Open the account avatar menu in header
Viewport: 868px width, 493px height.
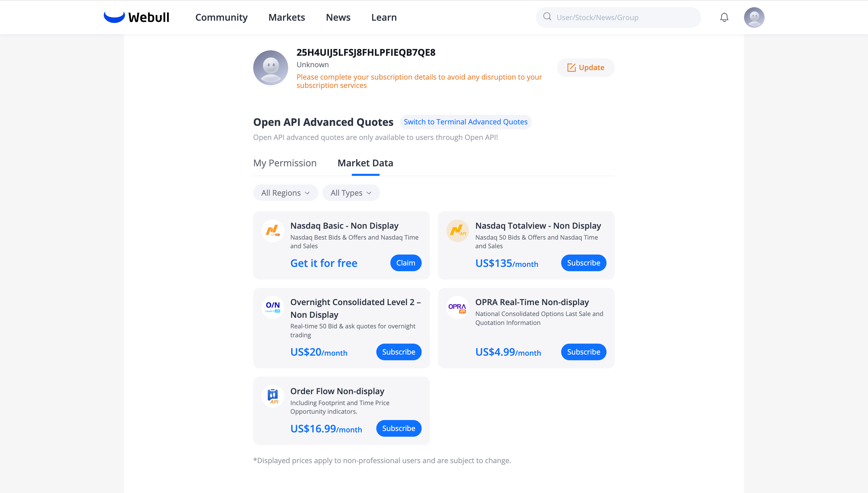pos(754,17)
